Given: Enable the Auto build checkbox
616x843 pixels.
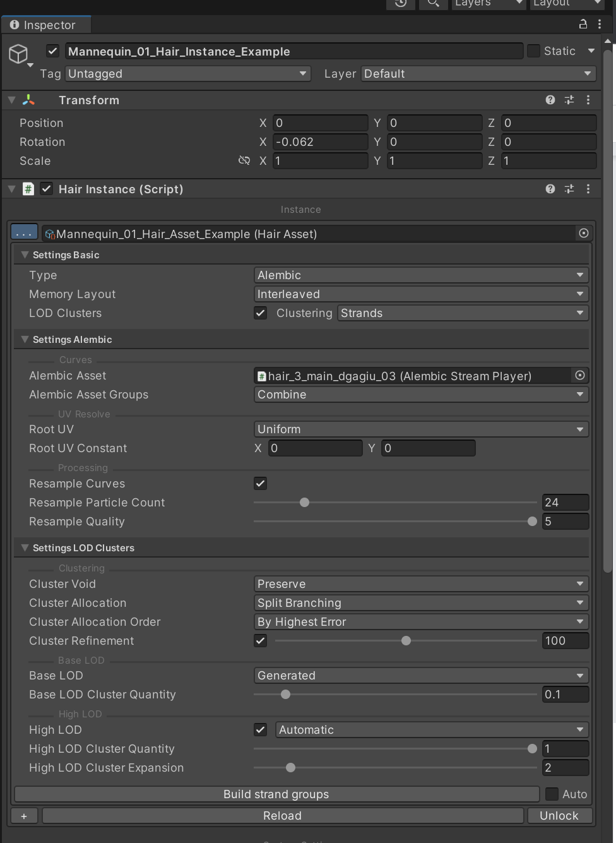Looking at the screenshot, I should 552,794.
